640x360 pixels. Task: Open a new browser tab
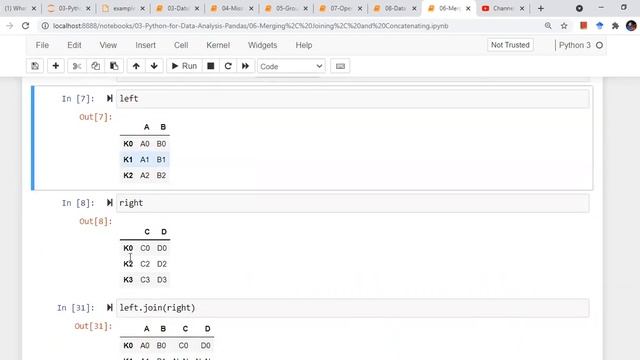(541, 8)
